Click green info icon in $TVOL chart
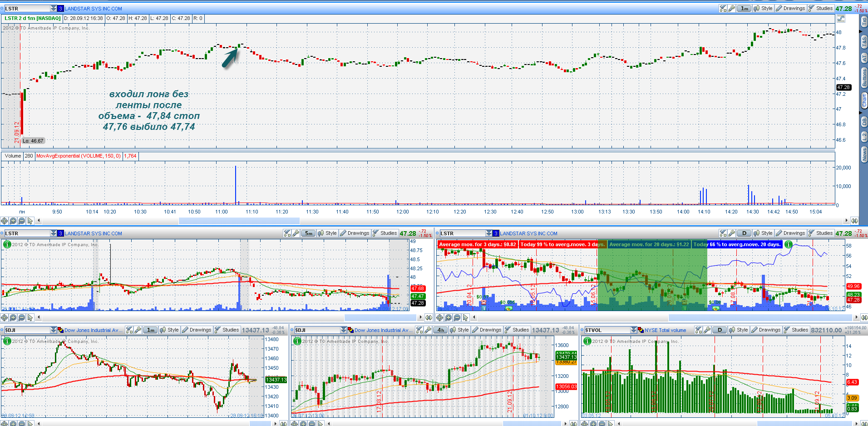The image size is (868, 426). [587, 341]
